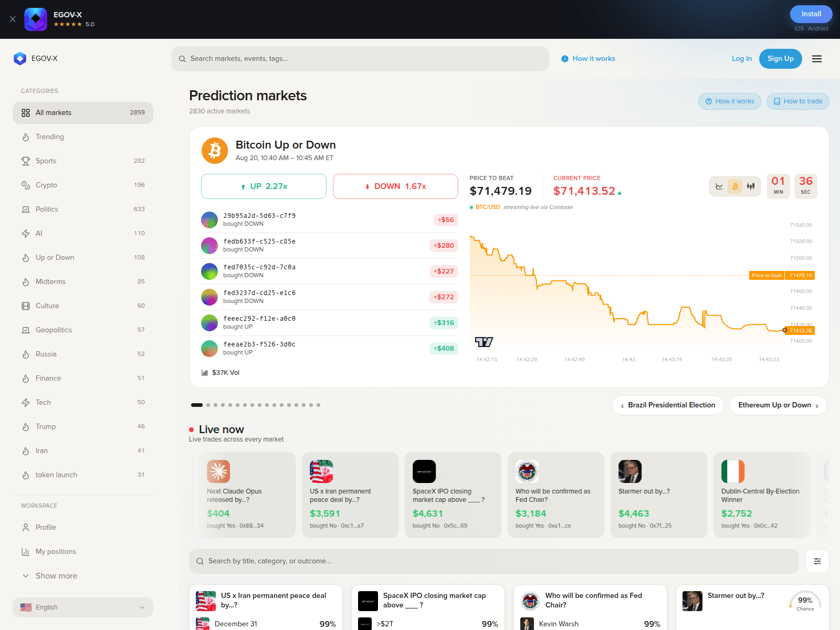Click My positions bar chart icon
Image resolution: width=840 pixels, height=630 pixels.
(x=26, y=552)
